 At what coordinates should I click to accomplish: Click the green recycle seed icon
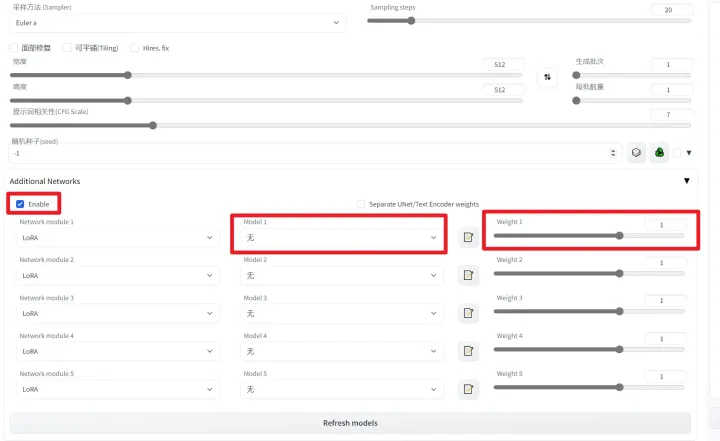pyautogui.click(x=659, y=153)
